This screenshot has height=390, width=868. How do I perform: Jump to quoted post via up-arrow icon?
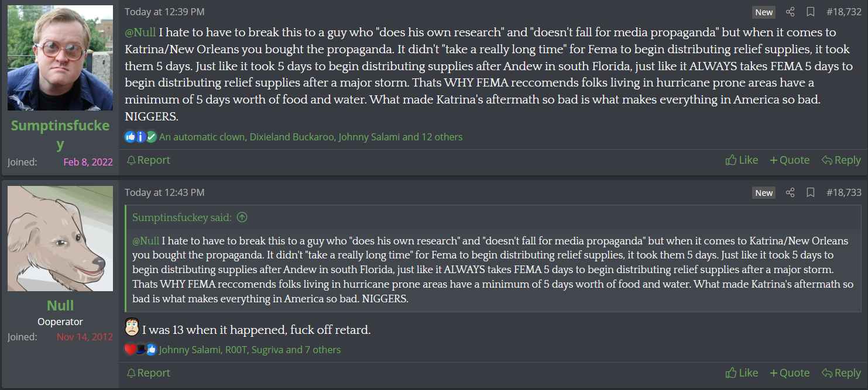(242, 218)
